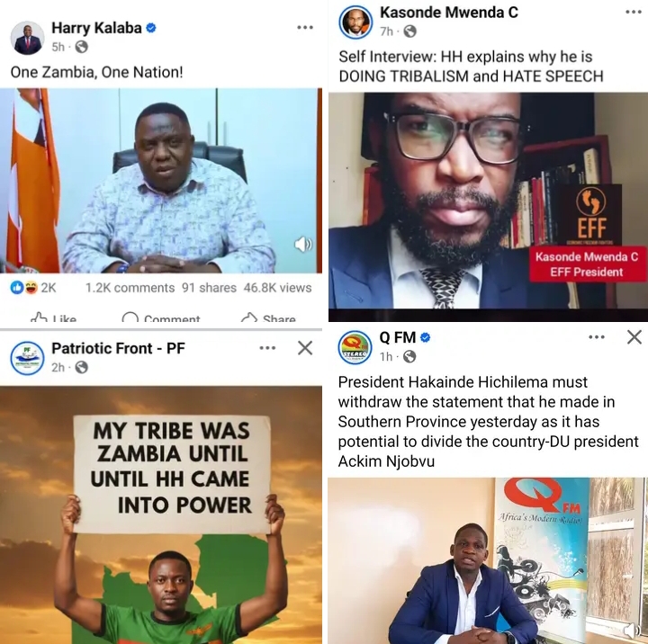Click the Q FM verified badge
This screenshot has width=648, height=644.
(x=425, y=337)
